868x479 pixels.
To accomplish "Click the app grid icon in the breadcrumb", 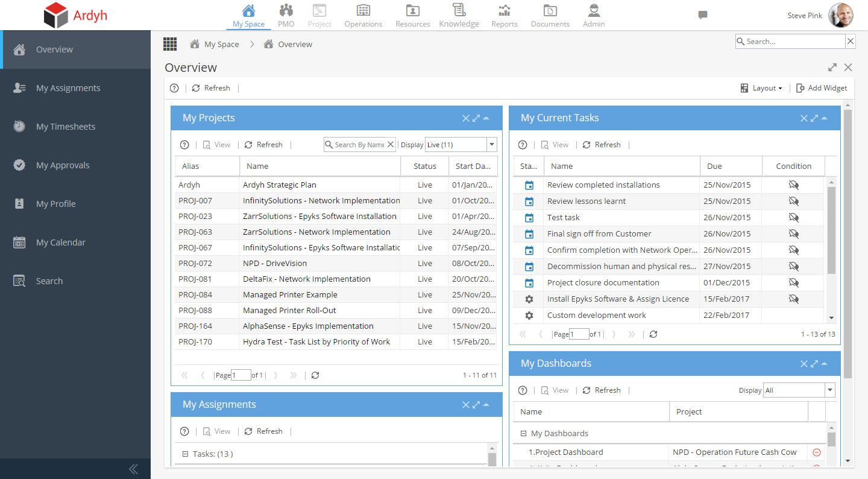I will point(169,43).
